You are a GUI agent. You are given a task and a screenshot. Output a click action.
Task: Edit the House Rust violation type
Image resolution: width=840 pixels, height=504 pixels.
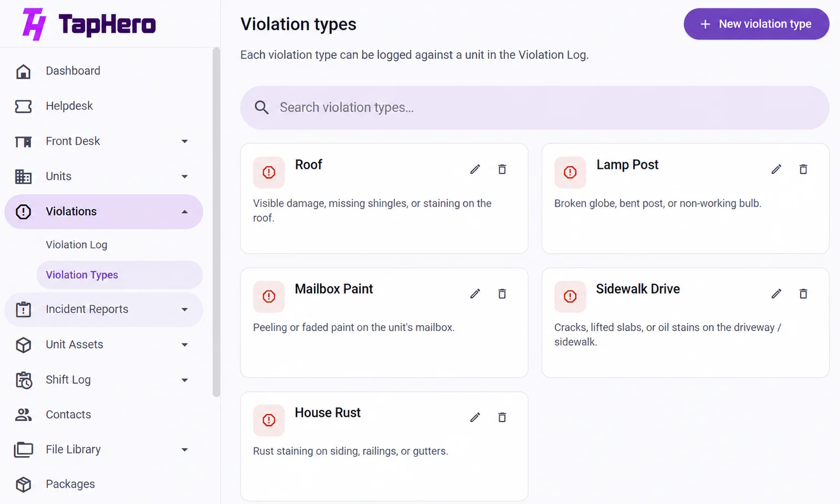coord(475,417)
